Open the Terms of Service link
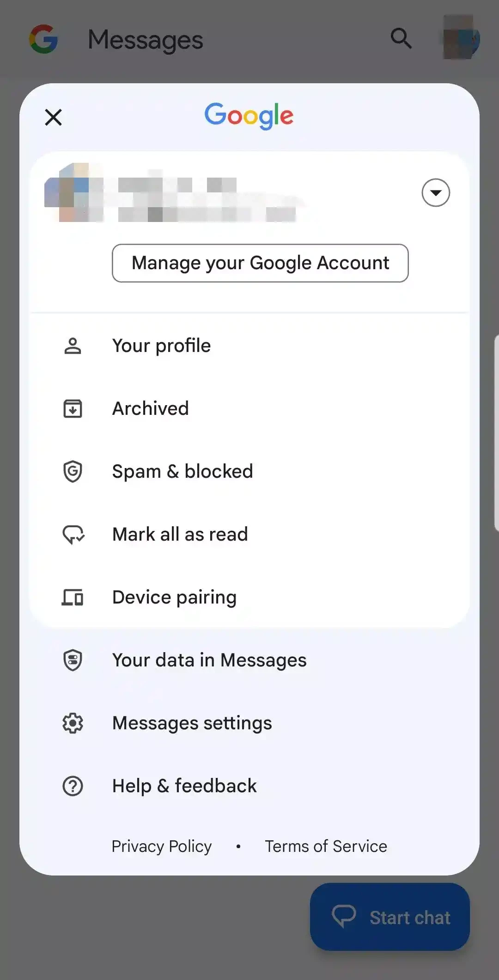Screen dimensions: 499x980 click(x=326, y=846)
